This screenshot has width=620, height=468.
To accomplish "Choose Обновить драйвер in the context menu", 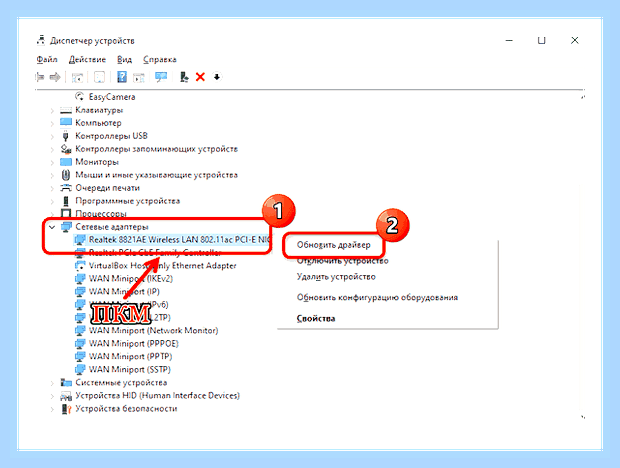I will click(334, 245).
